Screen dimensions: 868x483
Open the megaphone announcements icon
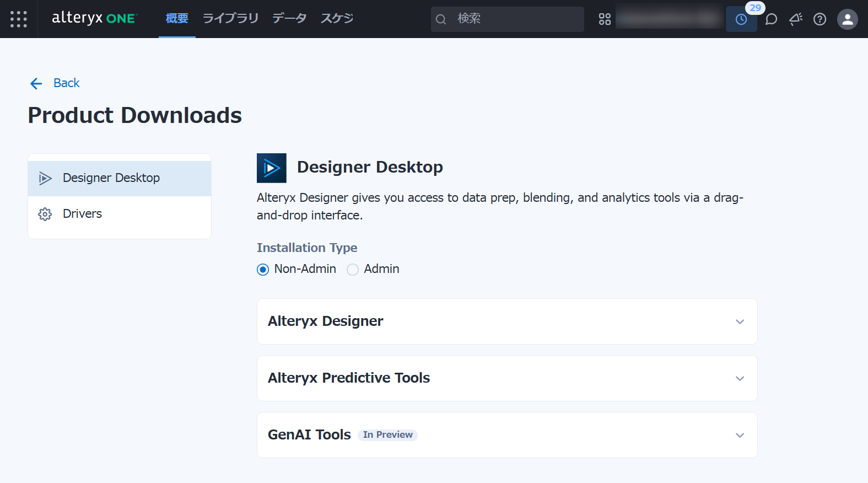tap(796, 19)
